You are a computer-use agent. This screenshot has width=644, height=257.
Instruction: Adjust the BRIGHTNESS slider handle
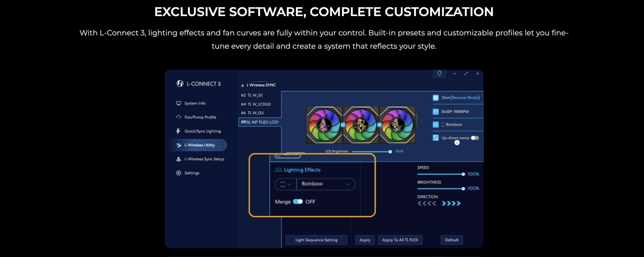coord(463,189)
